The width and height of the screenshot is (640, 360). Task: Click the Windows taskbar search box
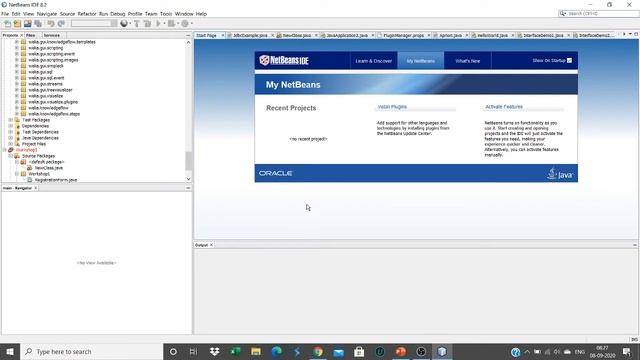click(91, 351)
